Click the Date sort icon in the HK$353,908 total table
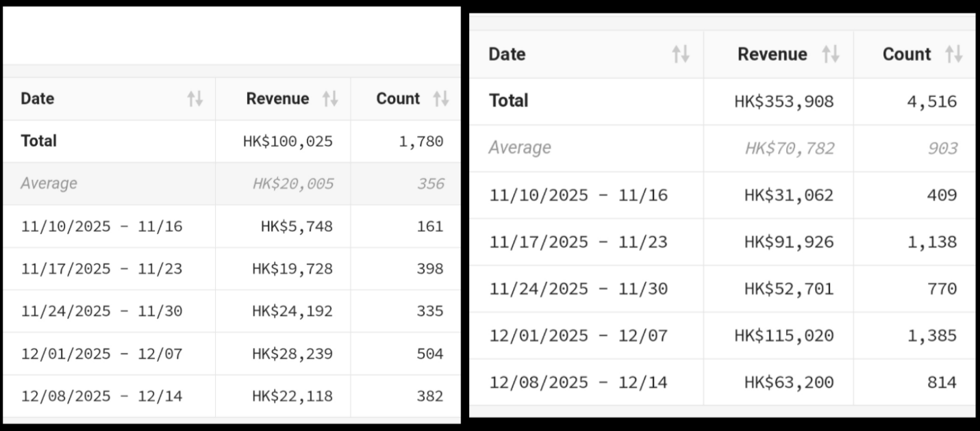Screen dimensions: 980x431 pos(681,55)
